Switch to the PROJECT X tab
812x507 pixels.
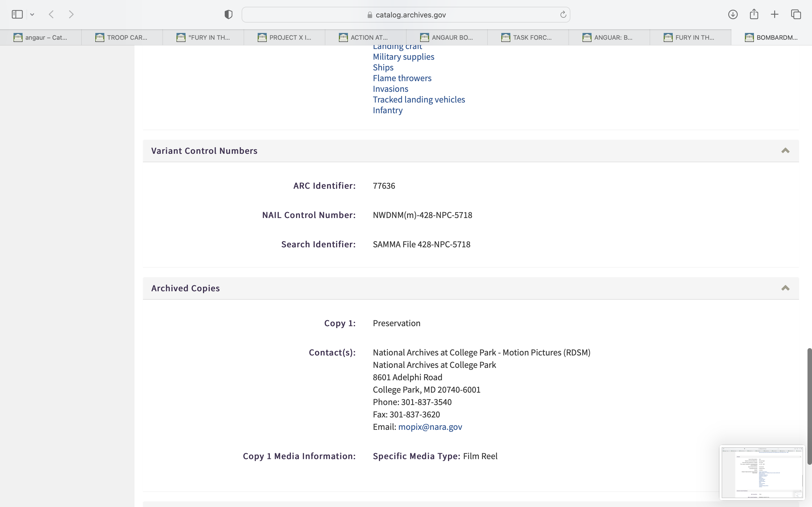(284, 37)
